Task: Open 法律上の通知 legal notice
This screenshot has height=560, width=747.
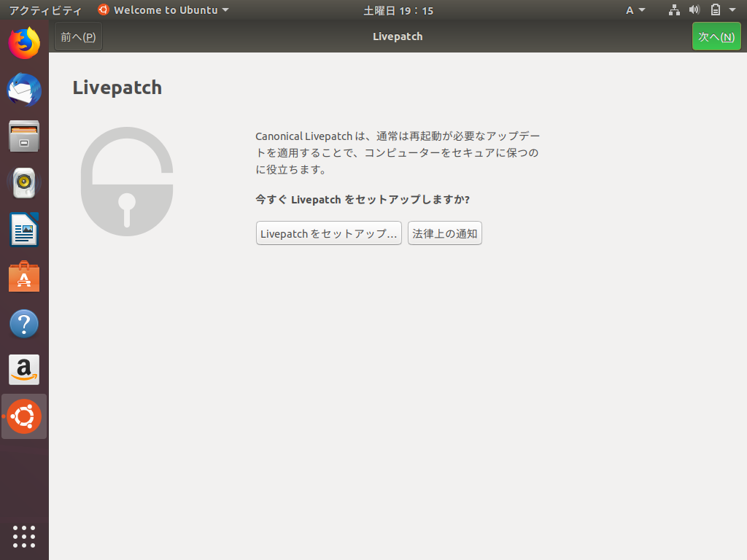Action: (x=444, y=233)
